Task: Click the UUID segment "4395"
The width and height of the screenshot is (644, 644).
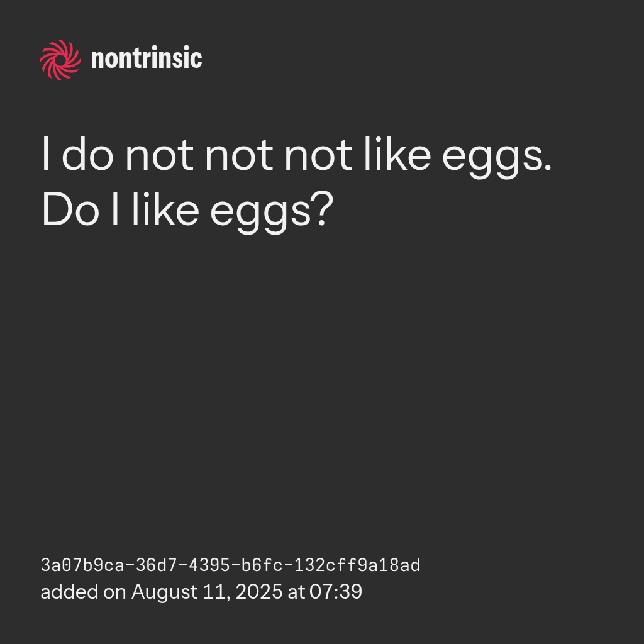Action: (x=190, y=565)
